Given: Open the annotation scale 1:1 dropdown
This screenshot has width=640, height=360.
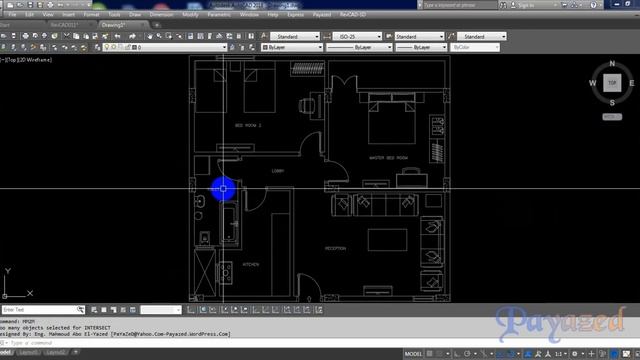Looking at the screenshot, I should click(560, 354).
